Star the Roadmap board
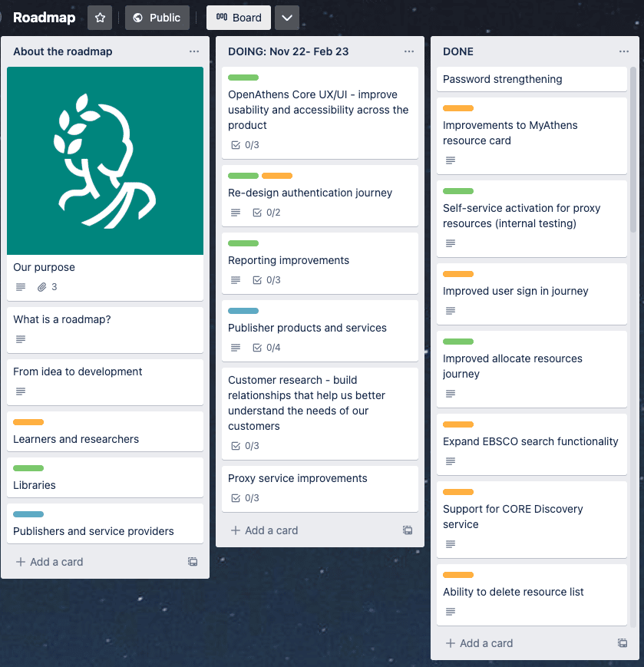This screenshot has height=667, width=644. coord(100,18)
